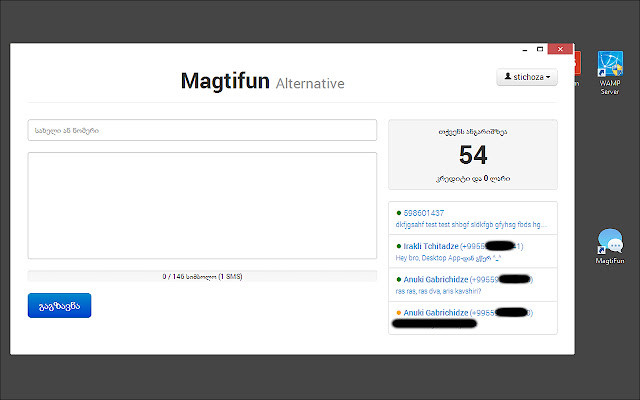Viewport: 640px width, 400px height.
Task: Click 'Hey bro, Desktop App' message preview
Action: 448,258
